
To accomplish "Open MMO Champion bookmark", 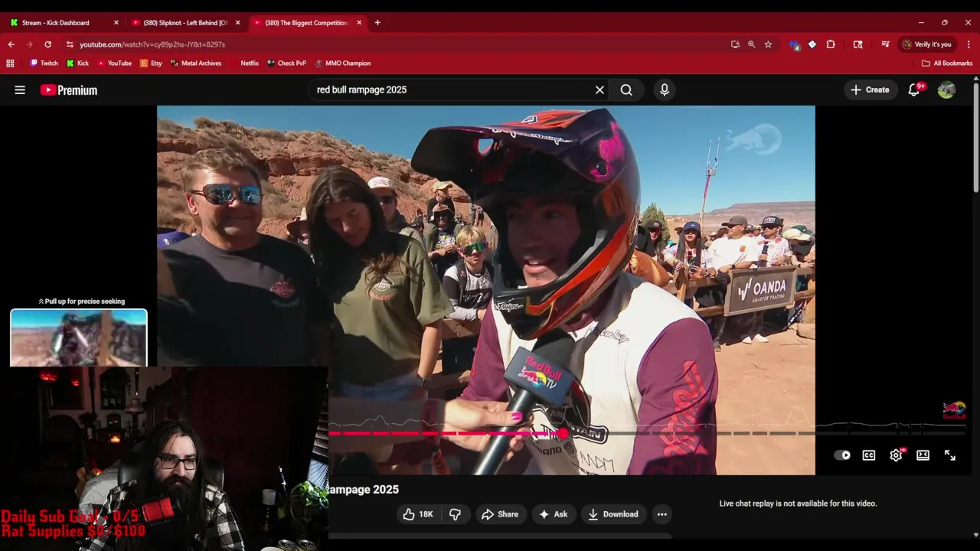I will pos(342,64).
